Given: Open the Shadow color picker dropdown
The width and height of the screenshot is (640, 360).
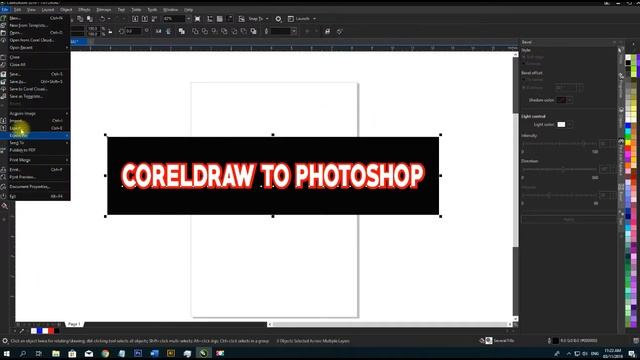Looking at the screenshot, I should (x=570, y=100).
